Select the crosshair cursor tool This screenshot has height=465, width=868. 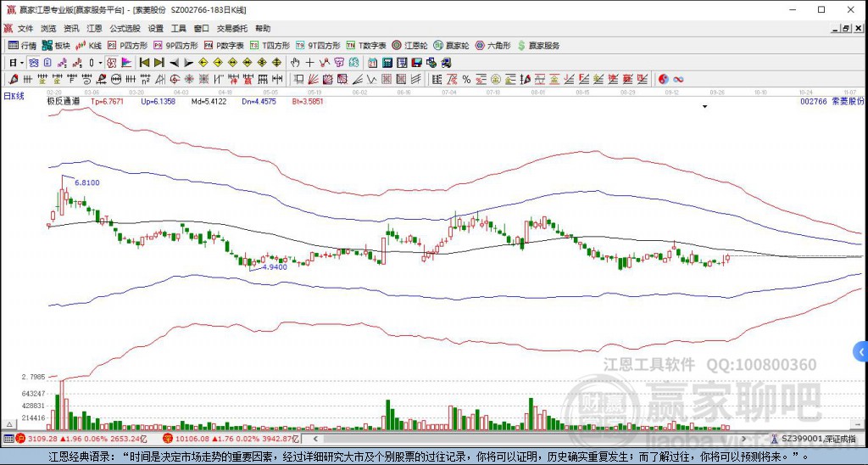pyautogui.click(x=309, y=63)
